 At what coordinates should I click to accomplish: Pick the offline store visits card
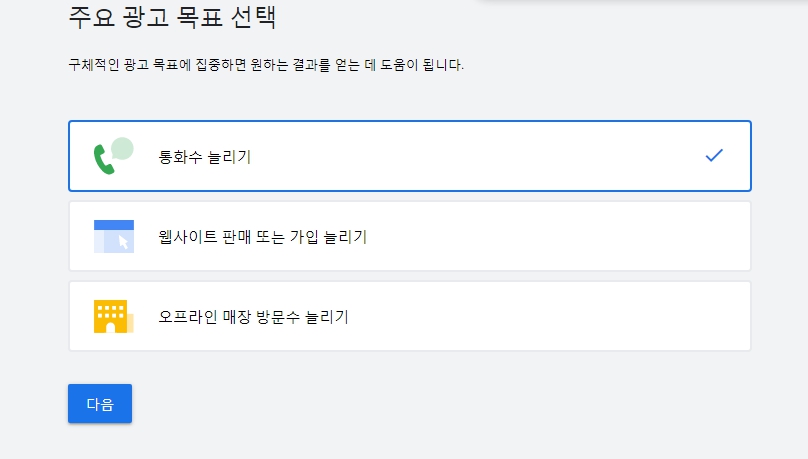pyautogui.click(x=410, y=316)
